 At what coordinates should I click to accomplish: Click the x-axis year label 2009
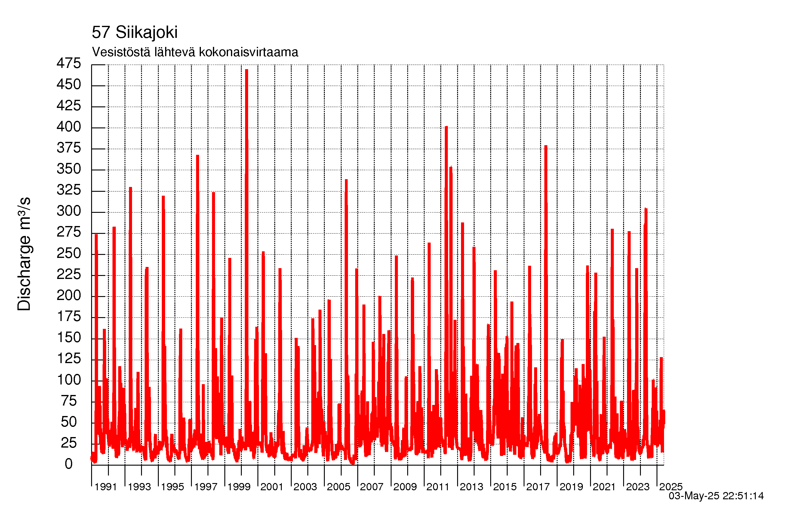(x=405, y=487)
